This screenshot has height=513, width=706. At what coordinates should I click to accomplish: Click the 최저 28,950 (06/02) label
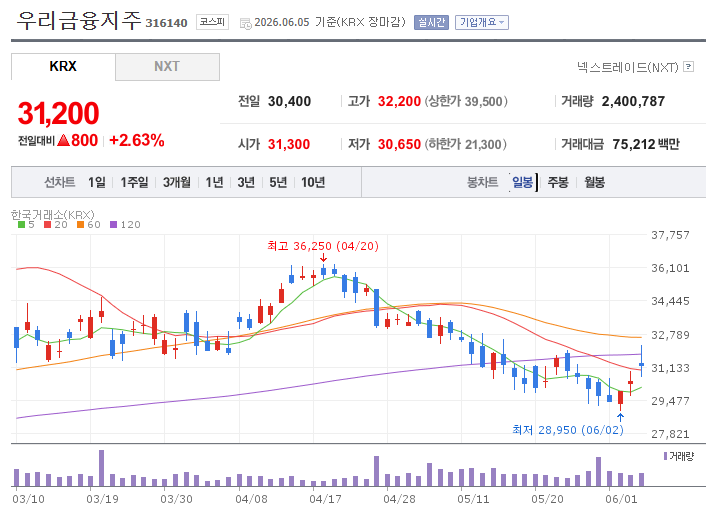(568, 430)
